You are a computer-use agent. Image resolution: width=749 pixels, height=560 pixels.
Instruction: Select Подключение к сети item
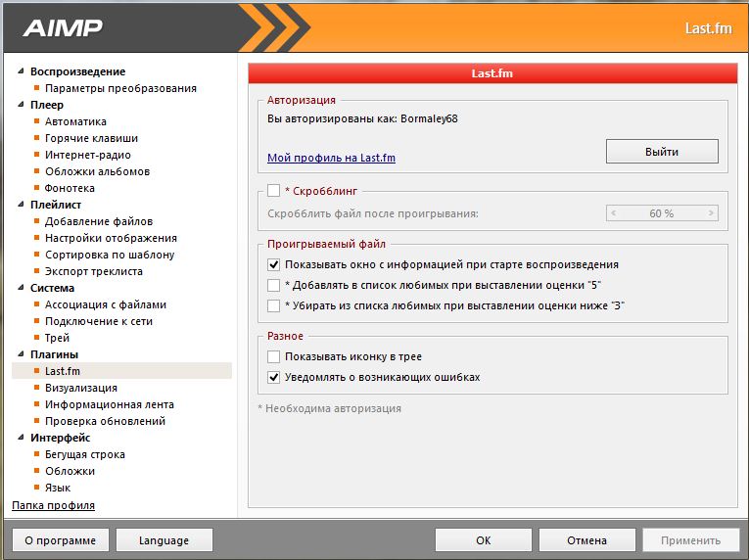pyautogui.click(x=99, y=321)
